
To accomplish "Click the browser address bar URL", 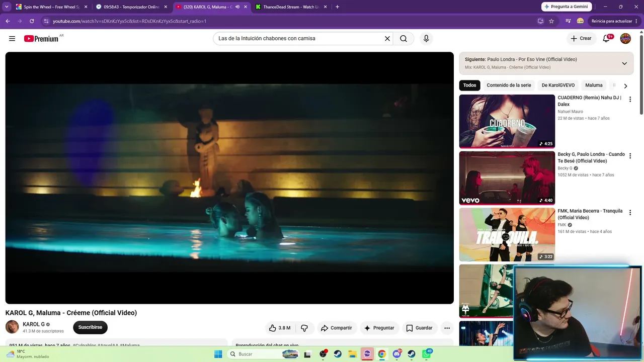I will point(129,21).
